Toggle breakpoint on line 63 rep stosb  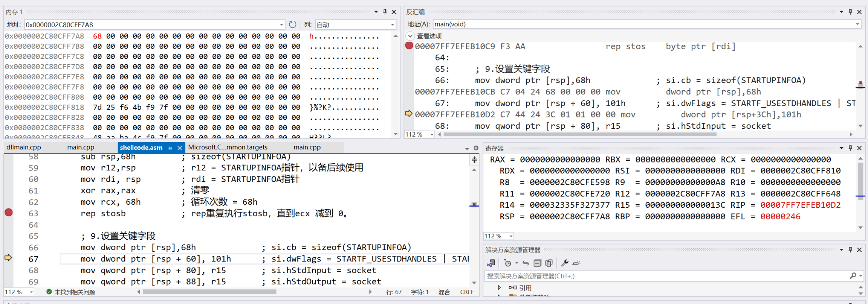coord(9,213)
